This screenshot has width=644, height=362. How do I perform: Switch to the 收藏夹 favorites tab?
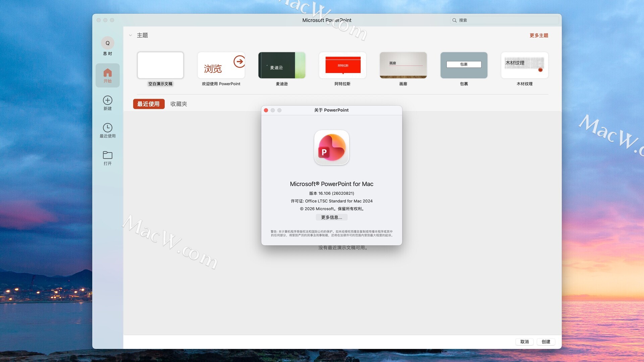178,104
